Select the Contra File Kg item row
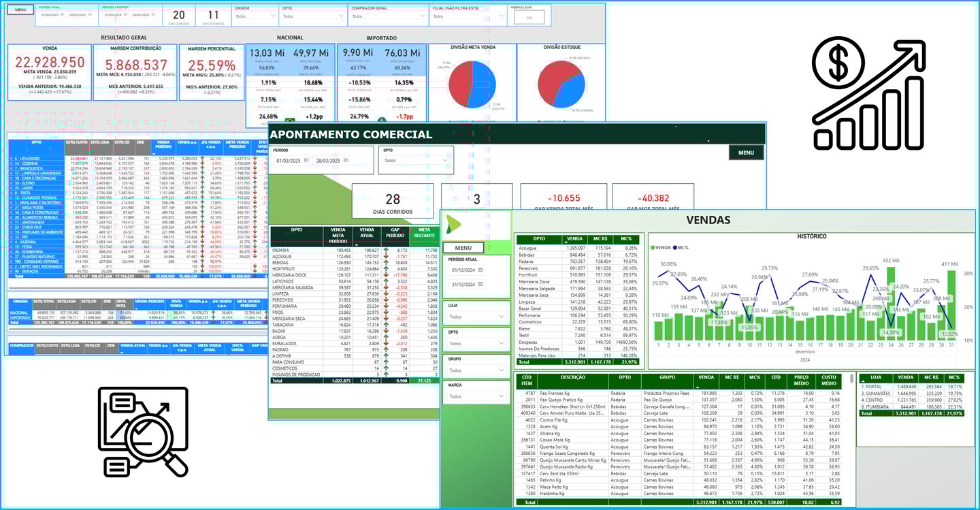The width and height of the screenshot is (980, 510). (x=681, y=419)
